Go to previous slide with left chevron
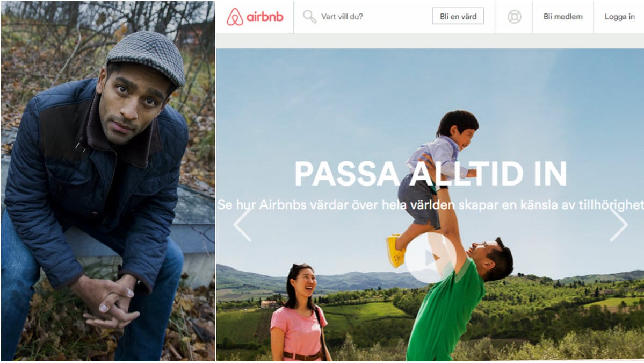 click(242, 224)
